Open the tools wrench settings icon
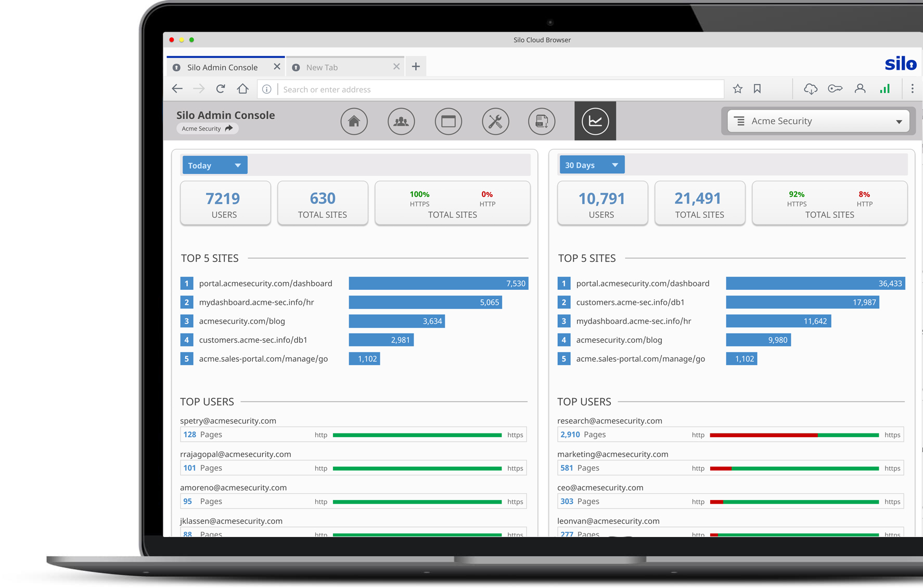This screenshot has width=923, height=588. pyautogui.click(x=495, y=121)
